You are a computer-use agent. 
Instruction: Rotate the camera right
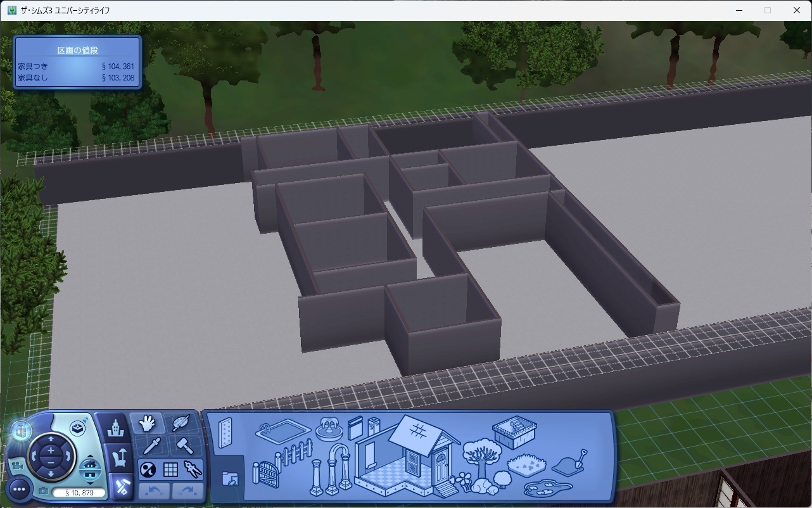68,457
